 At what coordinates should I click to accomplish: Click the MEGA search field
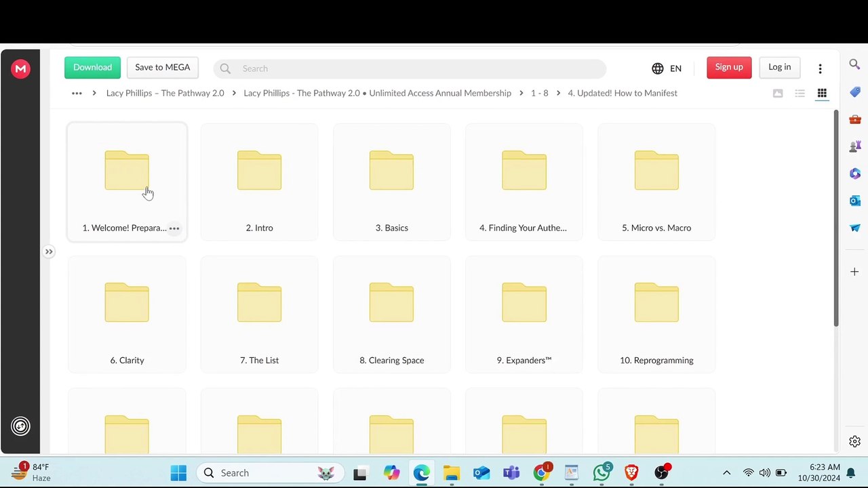410,68
